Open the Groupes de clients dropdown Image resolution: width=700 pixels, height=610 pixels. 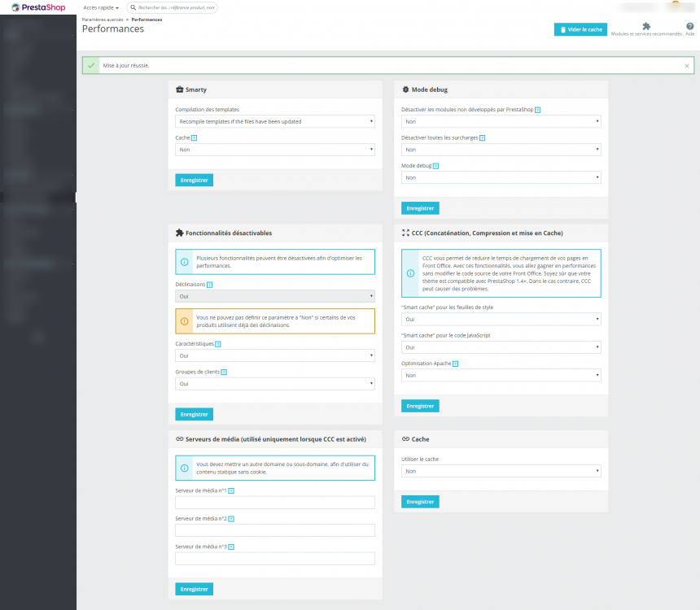point(275,384)
